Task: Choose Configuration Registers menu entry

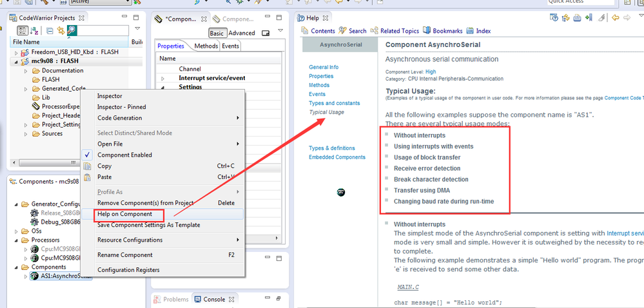Action: (x=162, y=270)
